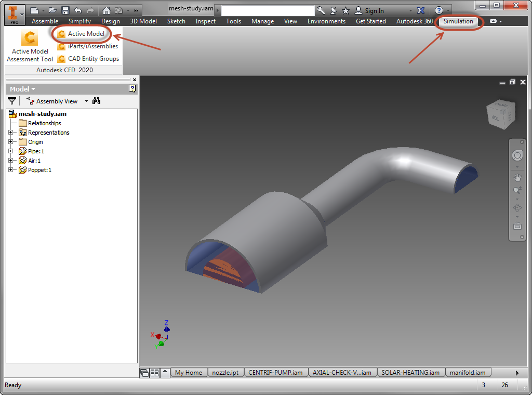This screenshot has height=395, width=532.
Task: Select Assembly View in browser toolbar
Action: (x=52, y=101)
